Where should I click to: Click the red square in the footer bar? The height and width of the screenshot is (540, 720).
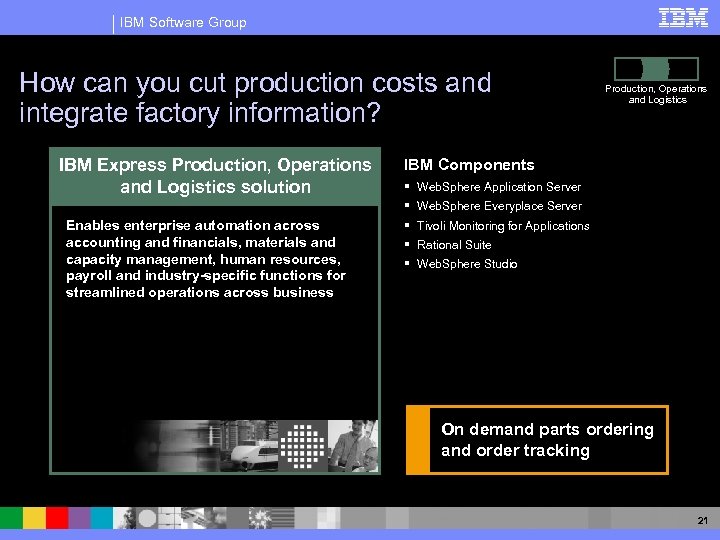click(x=57, y=518)
